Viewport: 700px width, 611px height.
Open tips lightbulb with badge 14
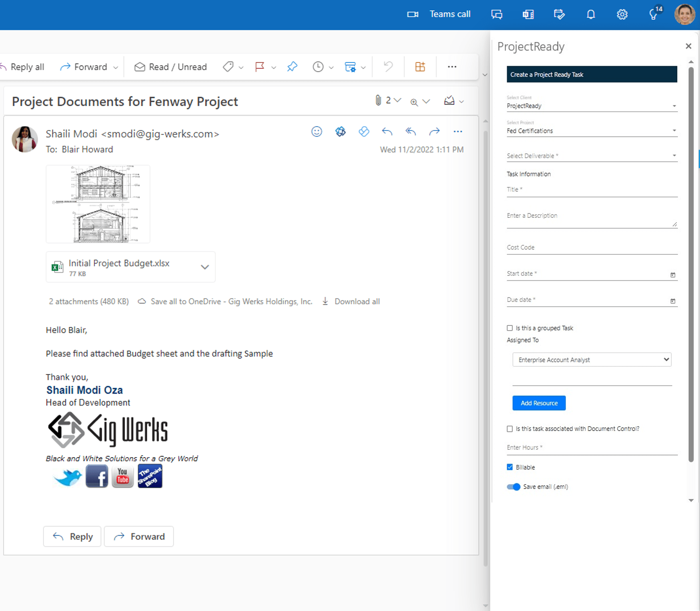coord(655,13)
